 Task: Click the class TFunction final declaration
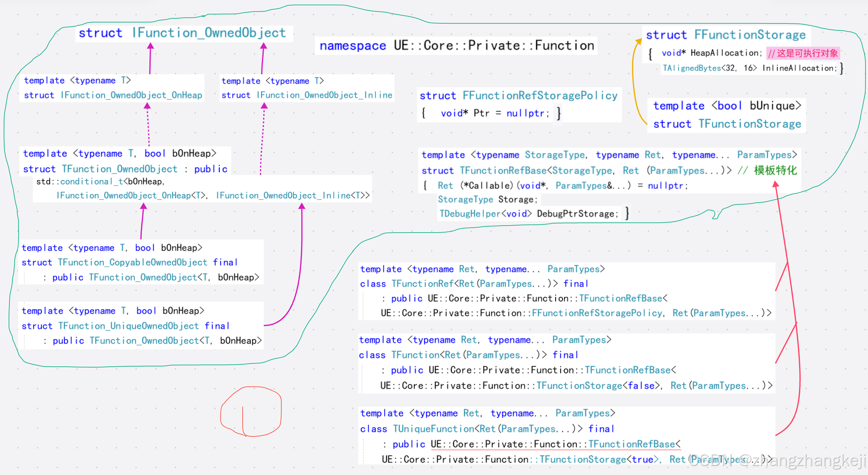[468, 355]
